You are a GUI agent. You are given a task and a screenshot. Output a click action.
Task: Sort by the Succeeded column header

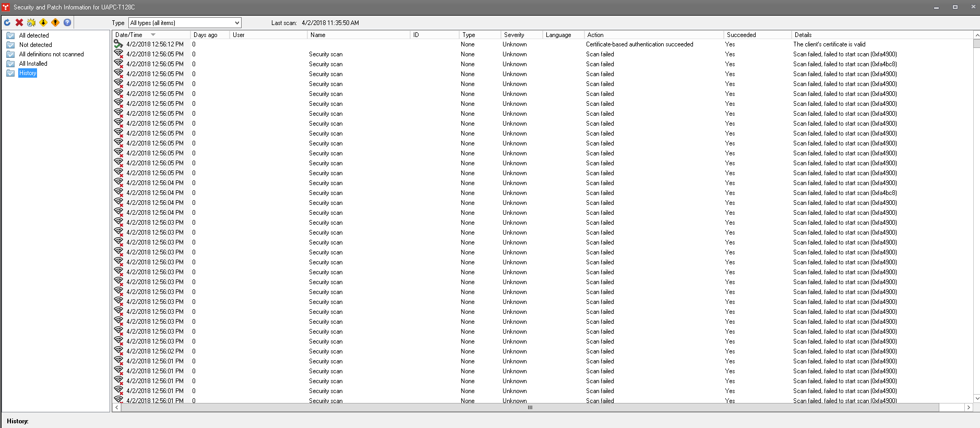[x=741, y=35]
